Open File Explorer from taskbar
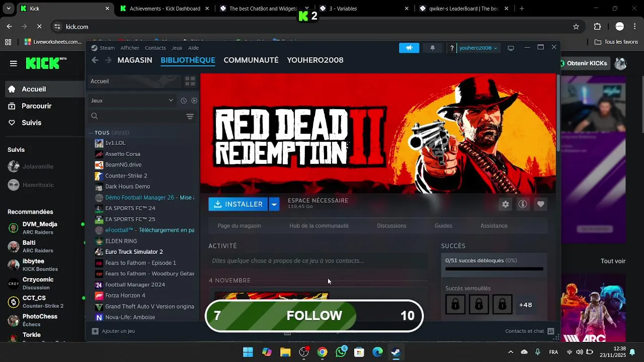This screenshot has width=644, height=362. coord(285,352)
